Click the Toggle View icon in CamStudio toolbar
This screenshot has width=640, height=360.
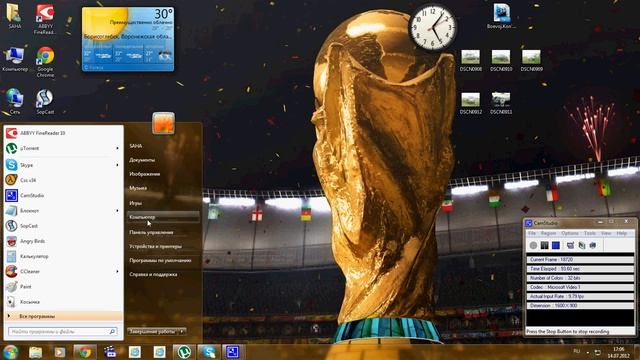(x=570, y=245)
